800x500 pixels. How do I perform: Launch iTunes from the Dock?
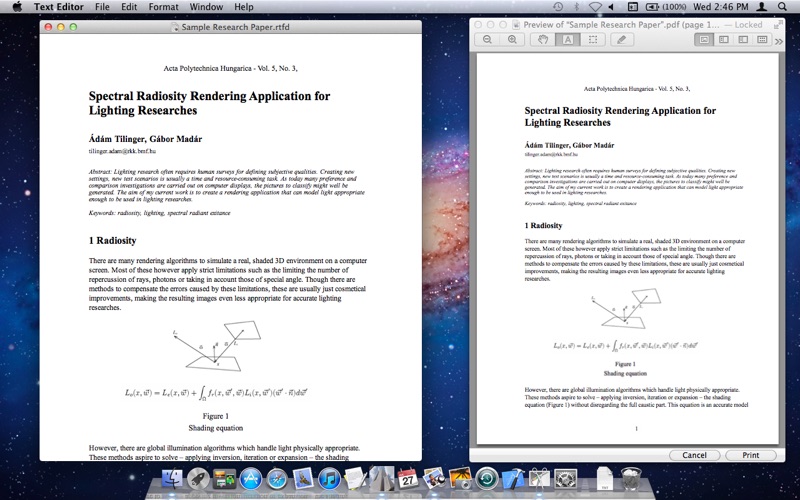tap(329, 479)
